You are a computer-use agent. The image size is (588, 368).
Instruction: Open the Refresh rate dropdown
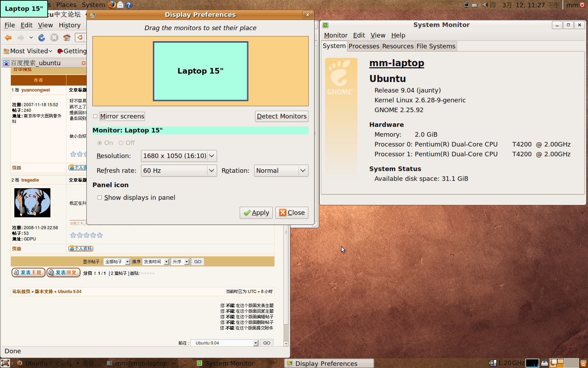(179, 171)
